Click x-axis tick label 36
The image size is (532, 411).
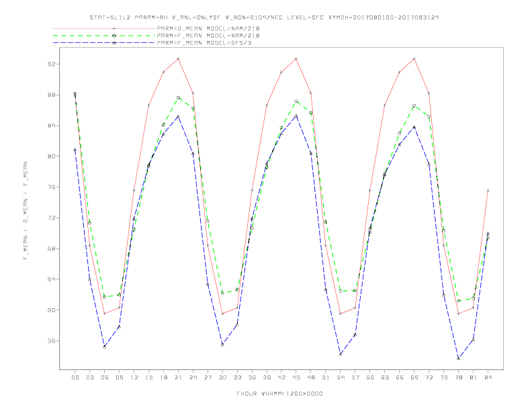click(252, 377)
